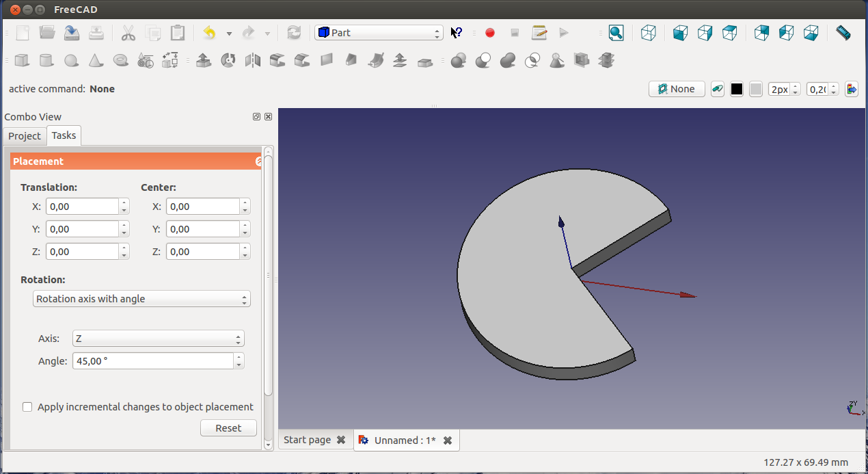
Task: Open the macro editor notepad icon
Action: pos(539,33)
